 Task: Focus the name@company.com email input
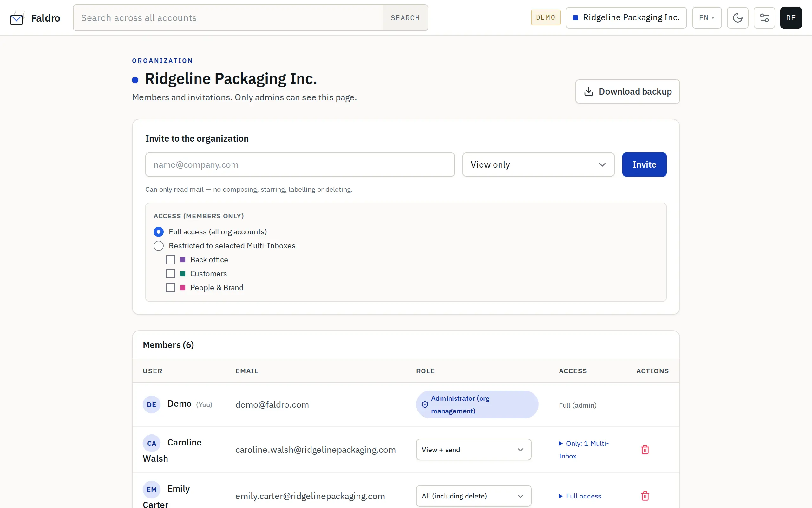300,165
